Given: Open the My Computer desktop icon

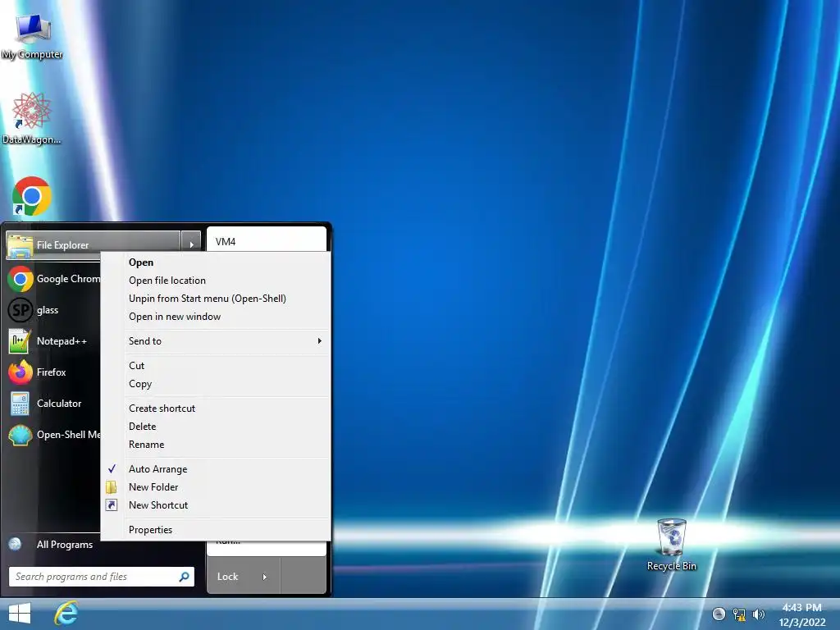Looking at the screenshot, I should 32,35.
